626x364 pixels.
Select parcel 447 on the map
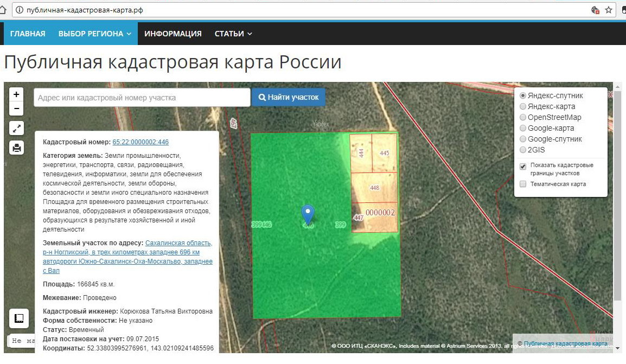(374, 217)
